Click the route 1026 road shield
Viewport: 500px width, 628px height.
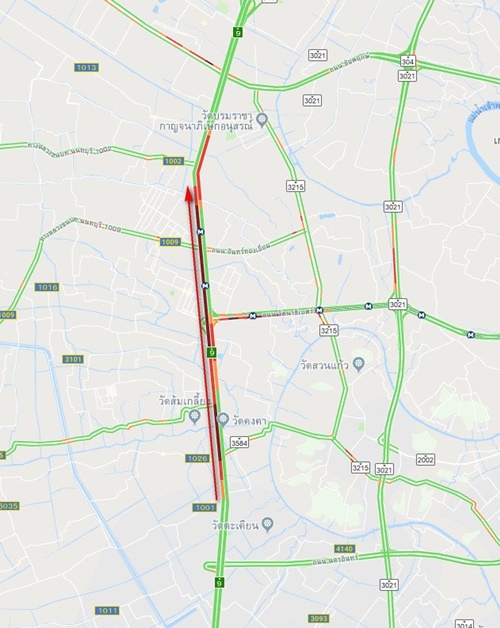click(198, 458)
